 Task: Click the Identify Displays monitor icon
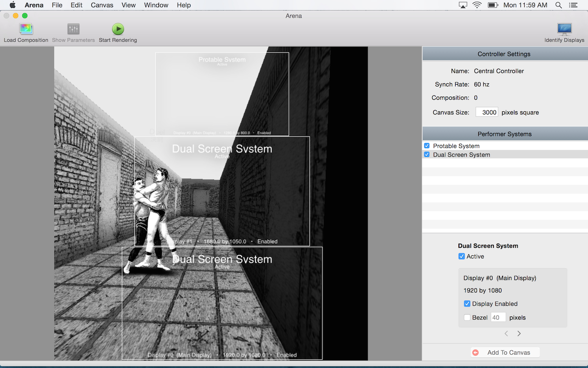click(x=564, y=29)
